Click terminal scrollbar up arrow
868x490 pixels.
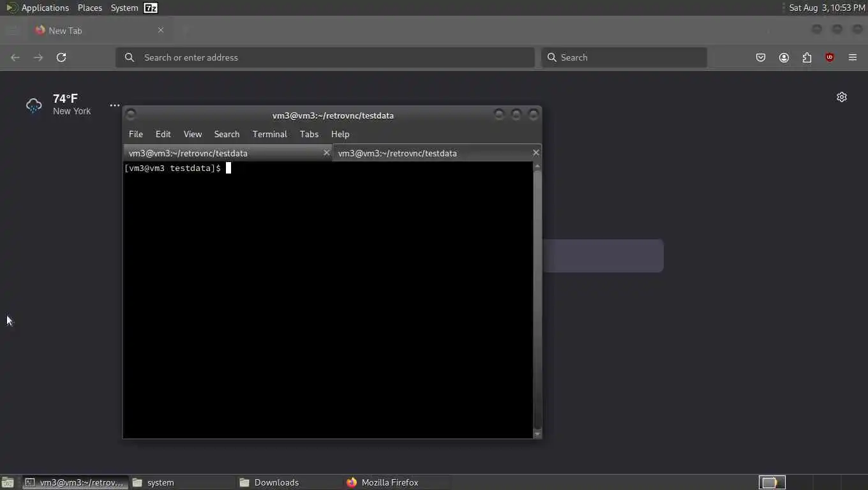point(537,166)
